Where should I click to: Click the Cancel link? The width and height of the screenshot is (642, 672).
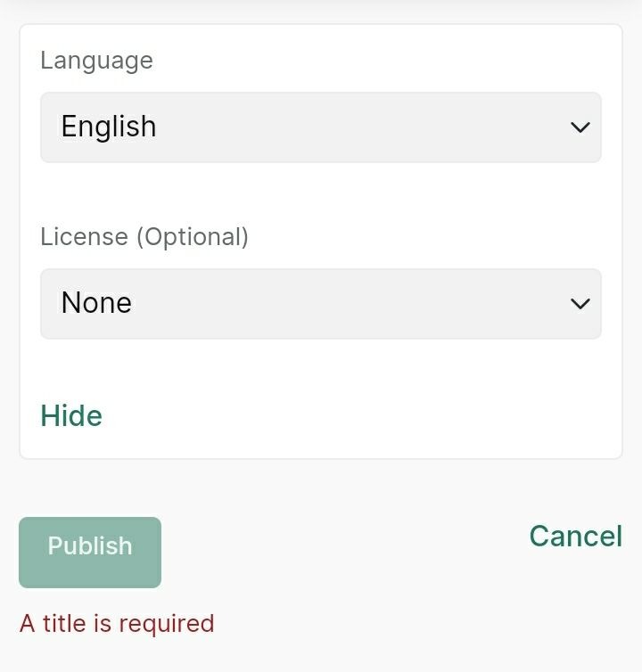[575, 536]
